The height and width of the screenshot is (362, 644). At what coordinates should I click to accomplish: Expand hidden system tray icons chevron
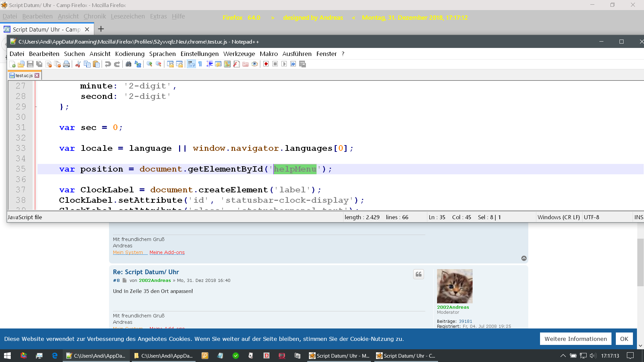click(563, 356)
